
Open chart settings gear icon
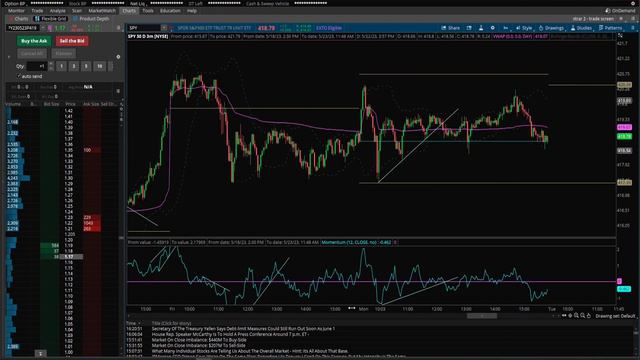493,28
